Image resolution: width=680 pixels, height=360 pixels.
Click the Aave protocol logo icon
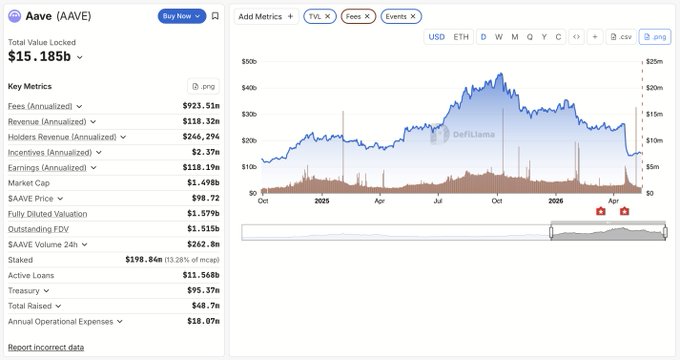point(15,16)
